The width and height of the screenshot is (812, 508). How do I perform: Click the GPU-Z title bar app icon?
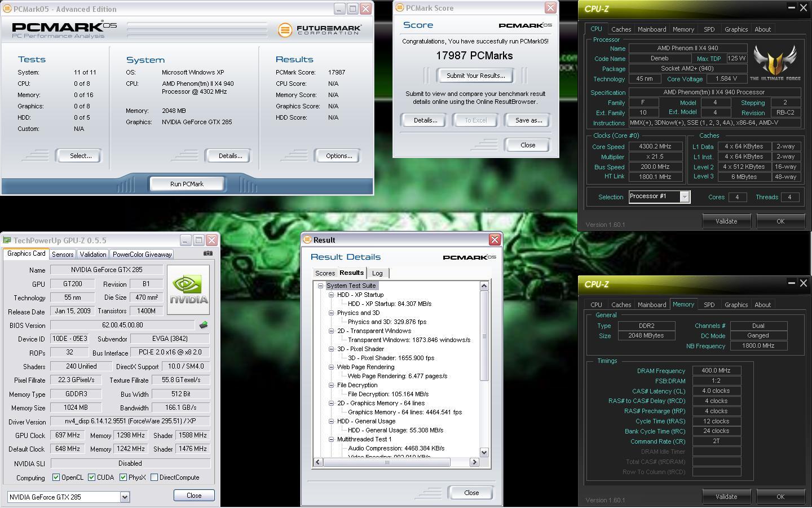pyautogui.click(x=7, y=240)
